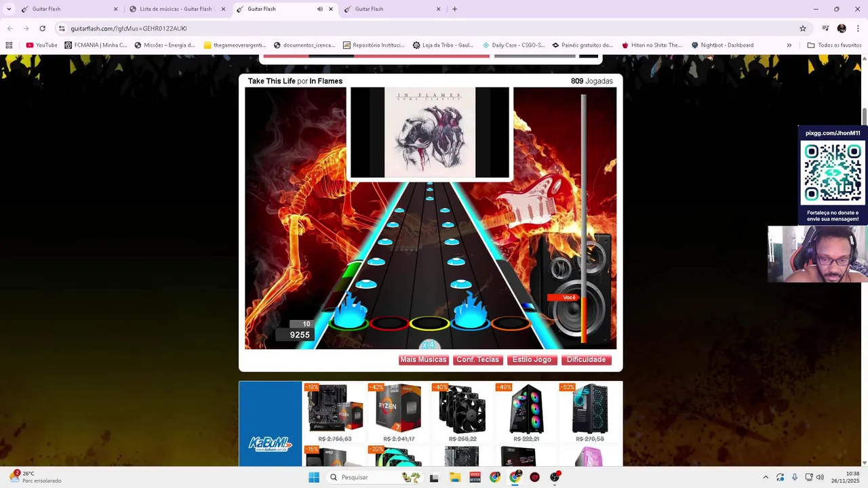
Task: Click the blue fret button
Action: pos(469,323)
